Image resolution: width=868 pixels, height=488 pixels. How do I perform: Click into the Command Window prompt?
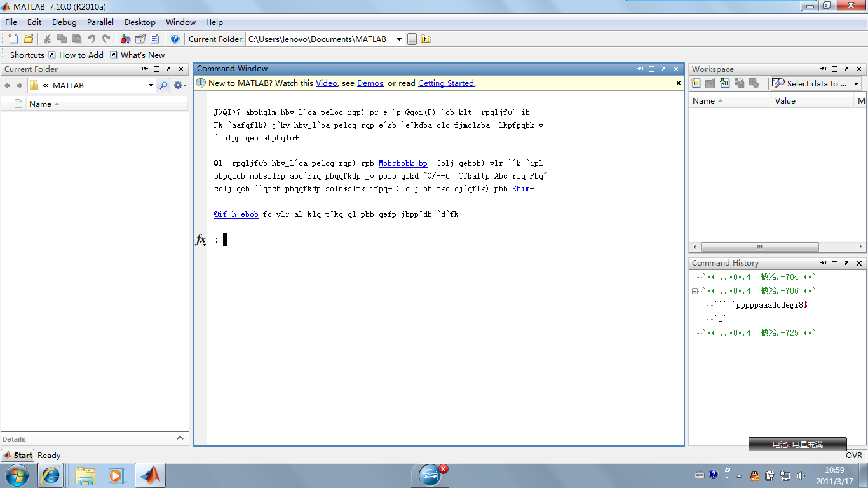225,240
